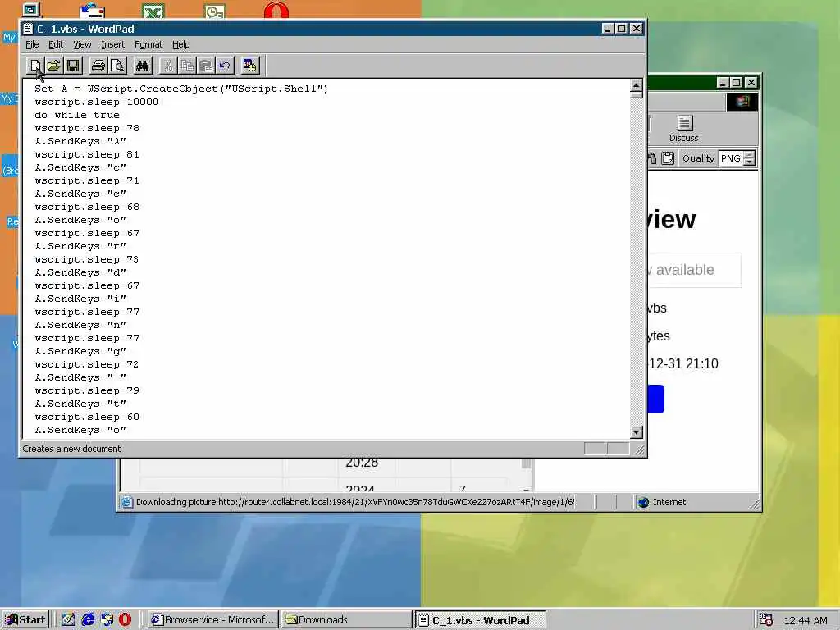Paste clipboard using WordPad's Paste icon
Viewport: 840px width, 630px height.
click(206, 66)
